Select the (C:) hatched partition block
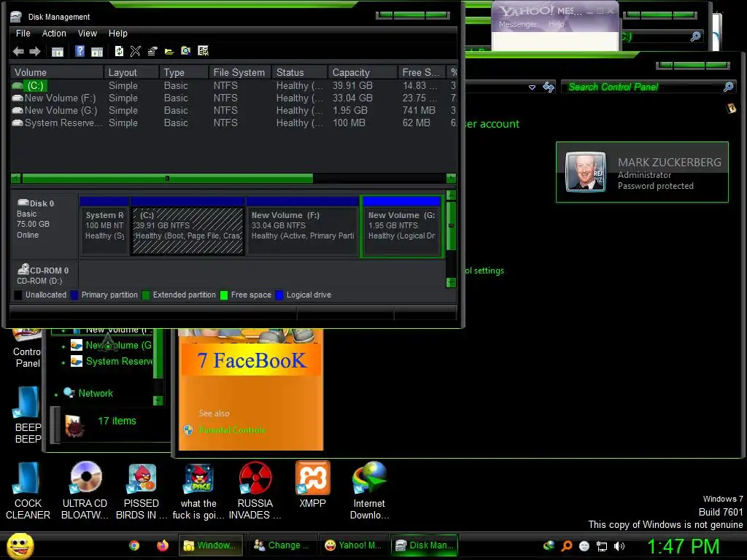Viewport: 747px width, 560px height. point(187,226)
